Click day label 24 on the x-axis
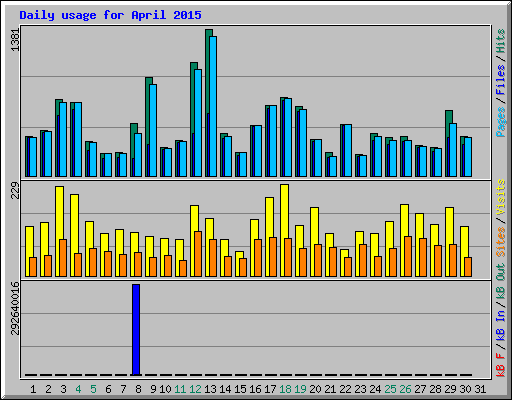Image resolution: width=512 pixels, height=400 pixels. tap(375, 389)
